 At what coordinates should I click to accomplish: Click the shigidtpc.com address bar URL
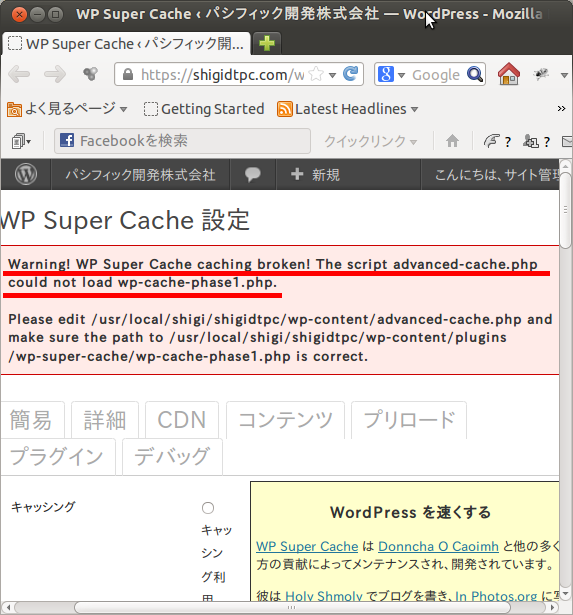(x=222, y=75)
